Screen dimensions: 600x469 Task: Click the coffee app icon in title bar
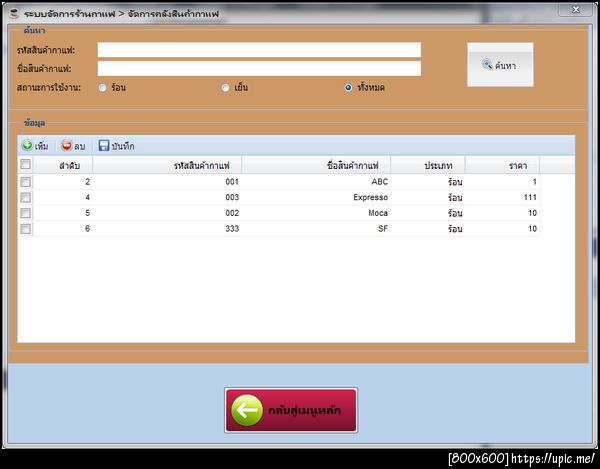(x=14, y=14)
